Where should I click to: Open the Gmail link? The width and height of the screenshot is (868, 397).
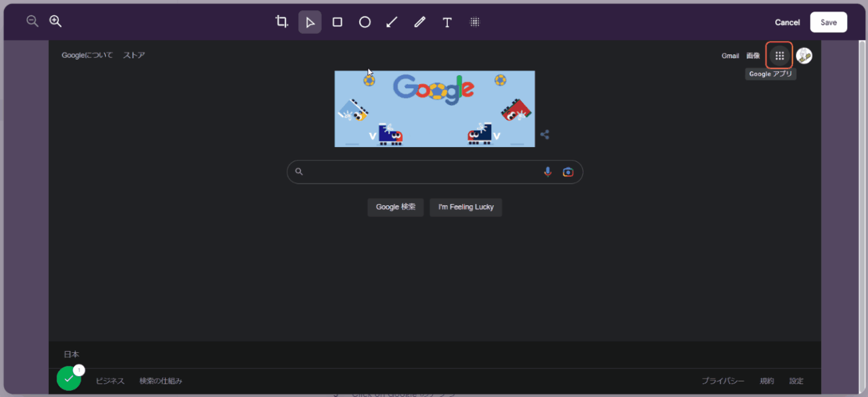(730, 56)
